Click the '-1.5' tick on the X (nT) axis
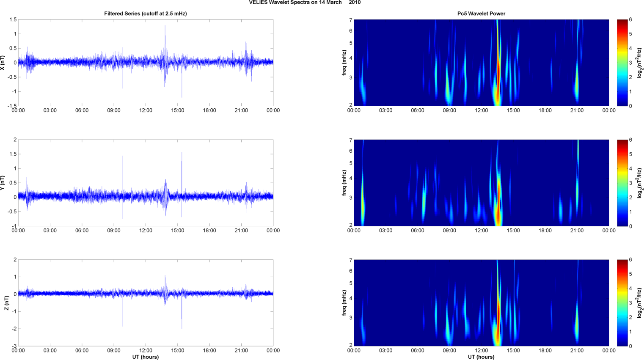 [x=11, y=106]
